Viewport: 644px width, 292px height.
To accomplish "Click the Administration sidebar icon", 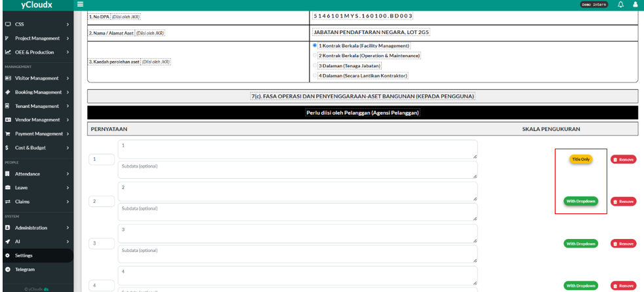I will point(7,228).
